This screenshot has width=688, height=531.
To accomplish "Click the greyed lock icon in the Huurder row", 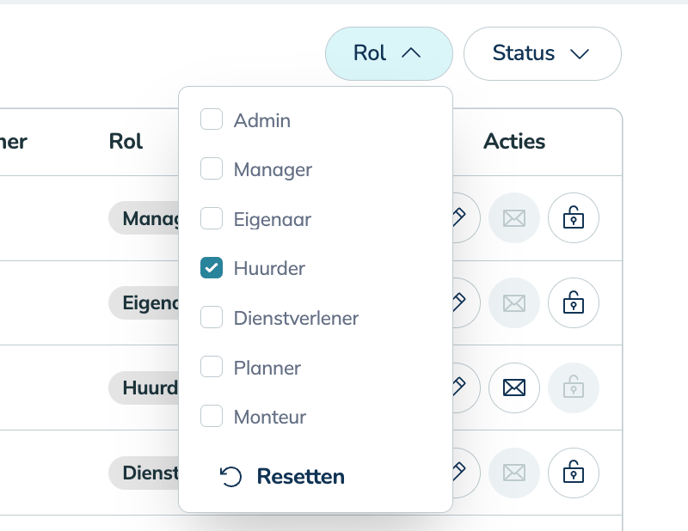I will (573, 388).
